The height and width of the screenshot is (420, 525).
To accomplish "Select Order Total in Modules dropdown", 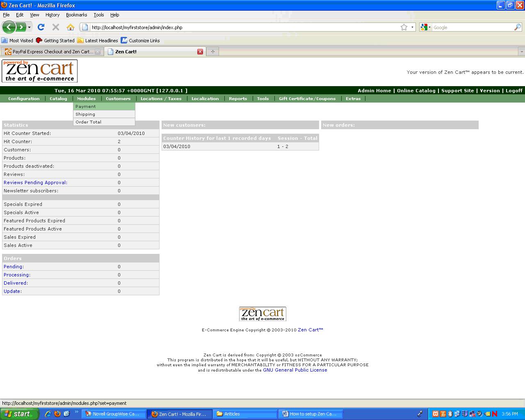I will [104, 122].
